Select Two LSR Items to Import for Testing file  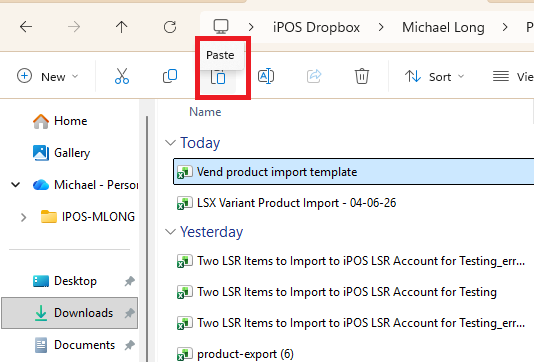coord(347,292)
